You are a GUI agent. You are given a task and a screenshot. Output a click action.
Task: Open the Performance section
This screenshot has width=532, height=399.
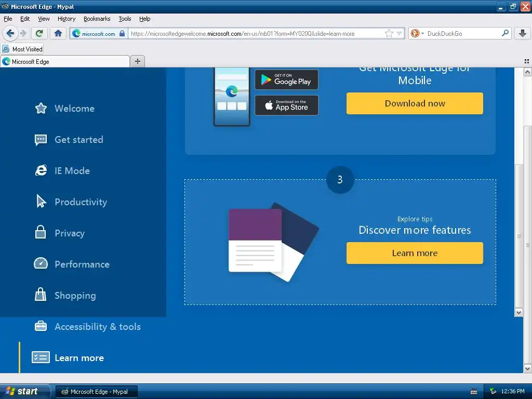[x=82, y=264]
